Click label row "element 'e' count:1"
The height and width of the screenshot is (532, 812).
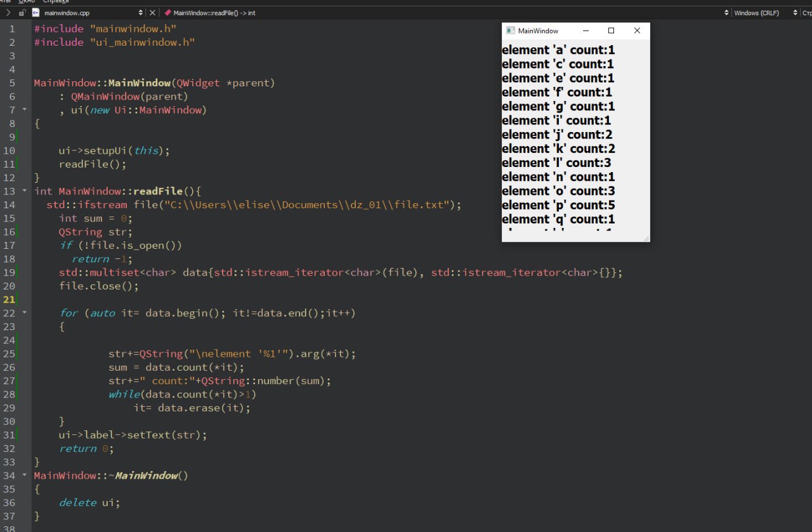tap(558, 78)
